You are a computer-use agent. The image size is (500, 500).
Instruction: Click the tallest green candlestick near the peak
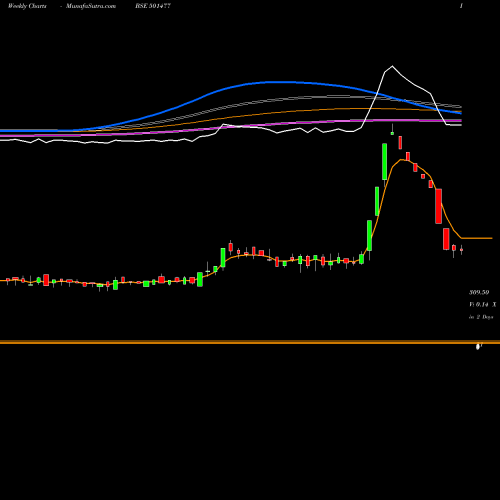tap(385, 162)
